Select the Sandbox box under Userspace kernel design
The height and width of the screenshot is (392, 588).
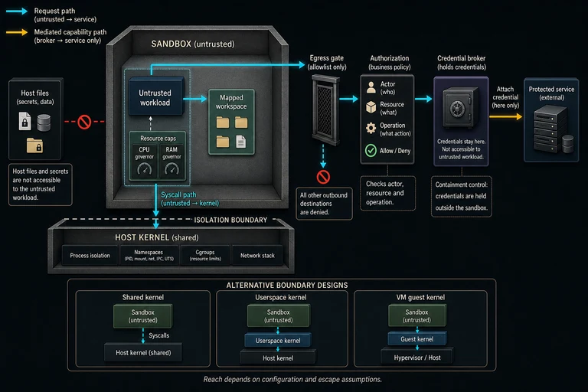[278, 316]
